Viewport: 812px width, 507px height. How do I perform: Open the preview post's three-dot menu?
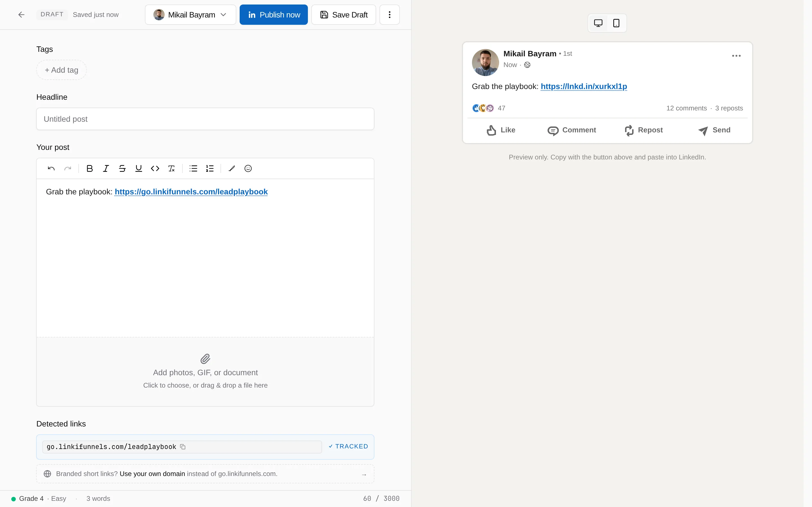[736, 56]
